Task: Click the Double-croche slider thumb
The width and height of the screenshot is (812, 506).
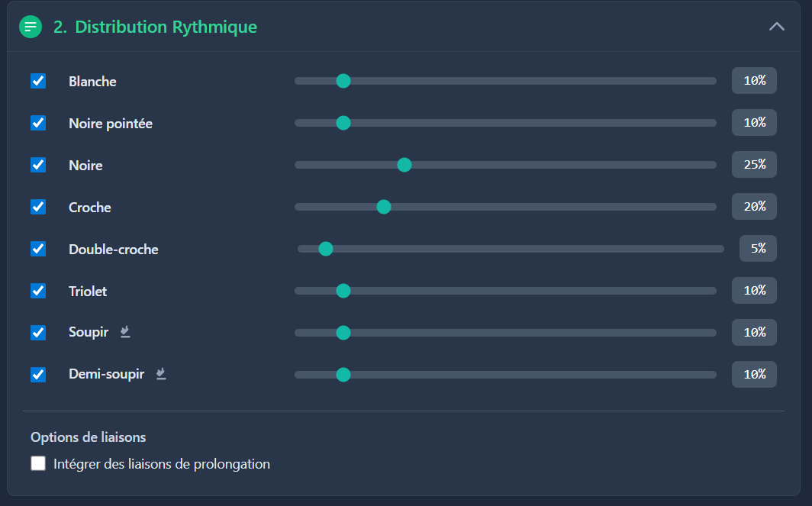Action: (x=326, y=249)
